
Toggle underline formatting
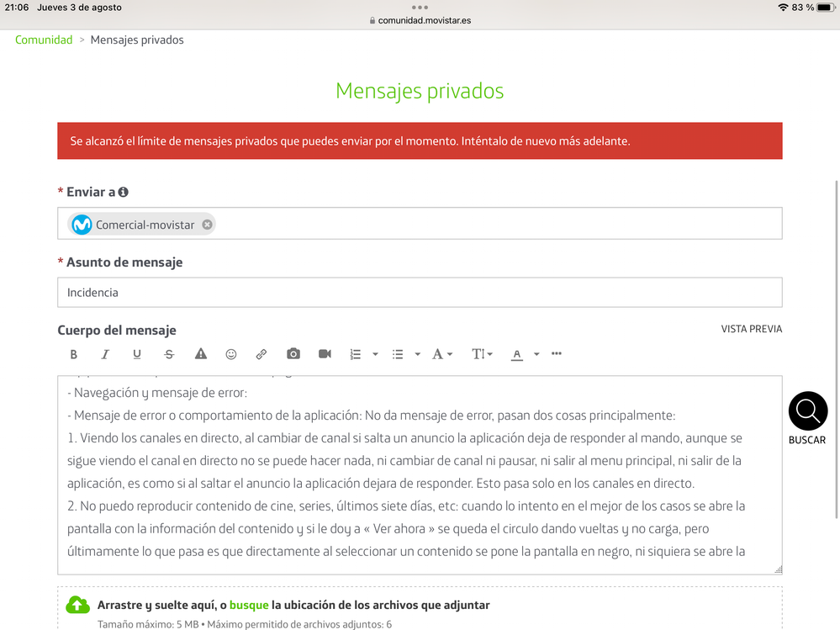(137, 354)
